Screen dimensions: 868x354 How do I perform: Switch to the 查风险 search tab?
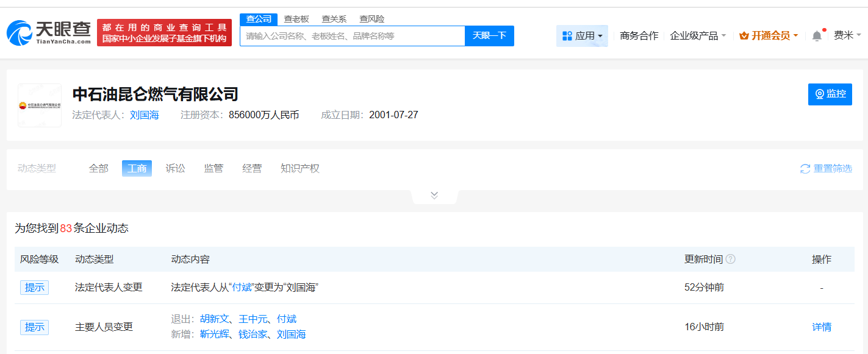[x=372, y=19]
